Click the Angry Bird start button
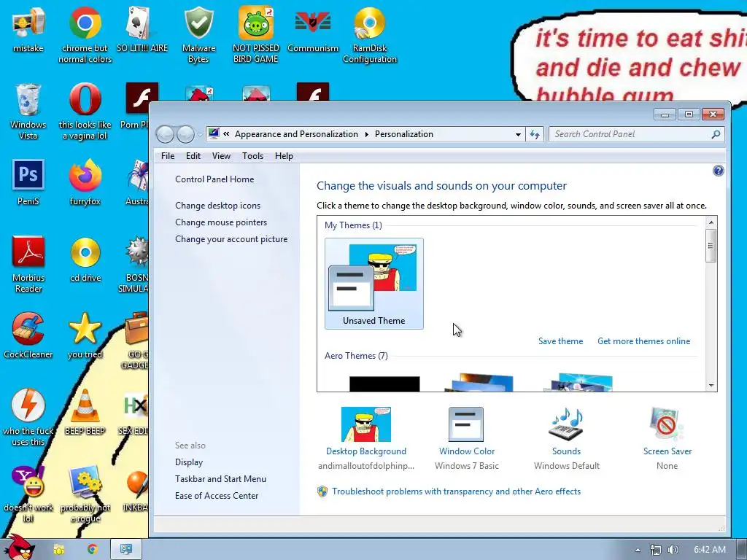The width and height of the screenshot is (747, 560). pos(21,548)
